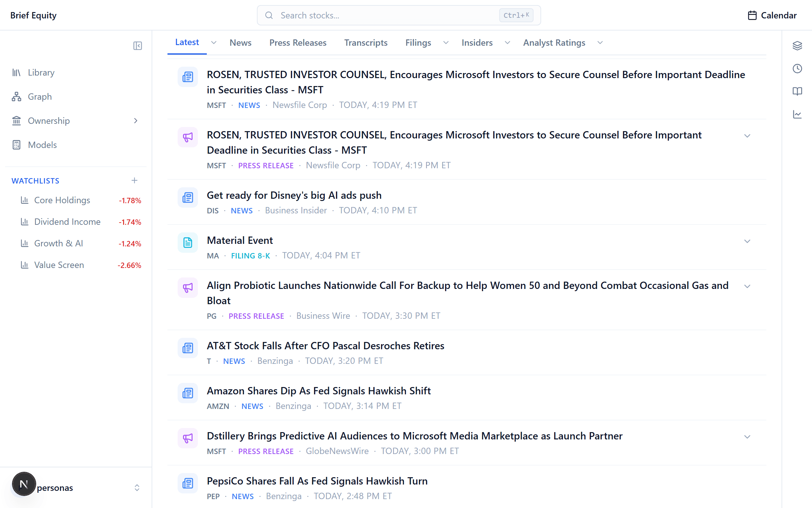Click the -2.66% Value Screen change
Viewport: 812px width, 508px height.
click(x=129, y=265)
